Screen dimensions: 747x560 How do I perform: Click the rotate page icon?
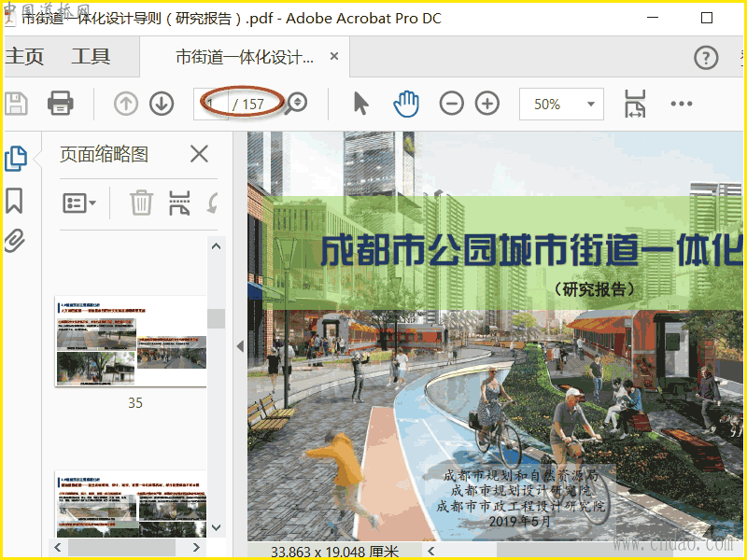click(213, 203)
